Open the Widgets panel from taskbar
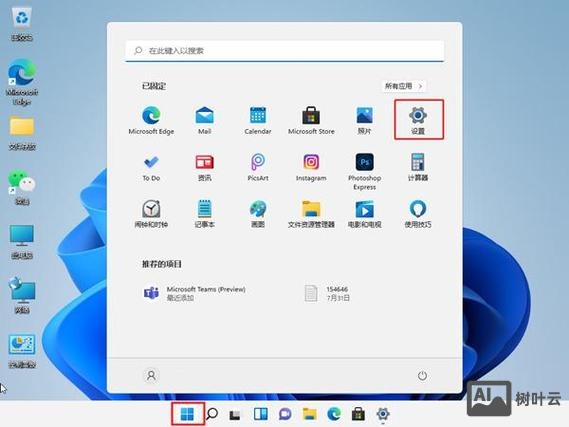This screenshot has width=569, height=427. [x=261, y=414]
